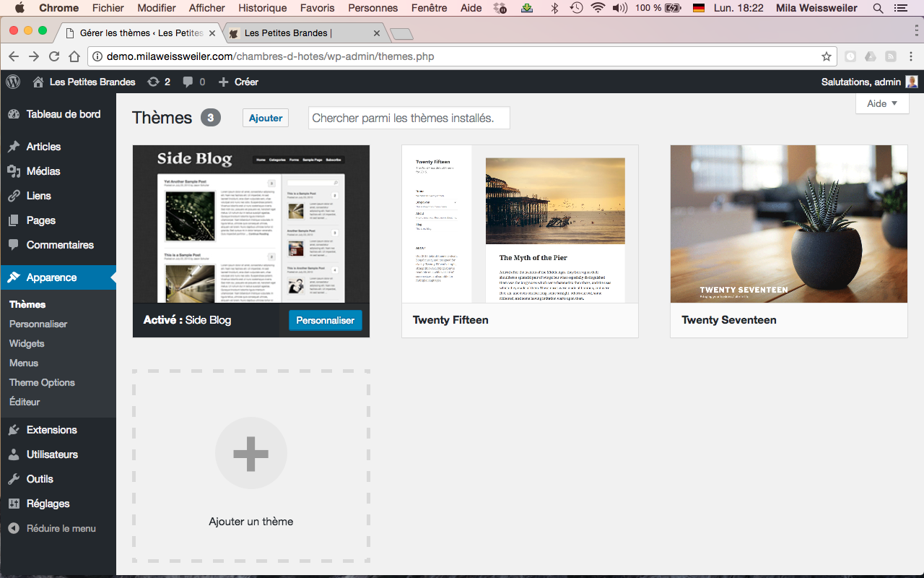Click the Wi-Fi icon in menu bar
The height and width of the screenshot is (578, 924).
point(597,8)
